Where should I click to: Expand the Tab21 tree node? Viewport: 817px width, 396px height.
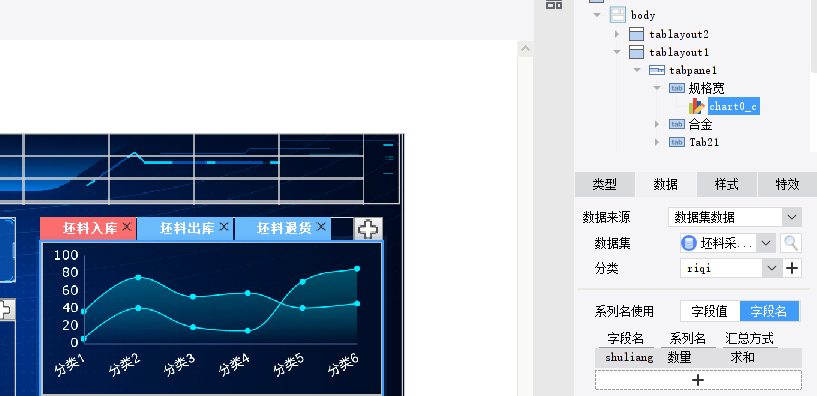[x=657, y=142]
